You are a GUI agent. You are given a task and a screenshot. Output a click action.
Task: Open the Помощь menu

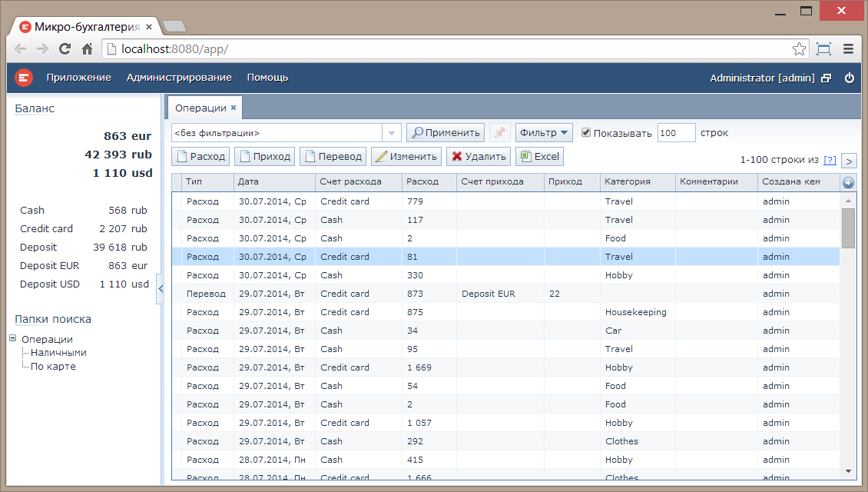tap(267, 78)
